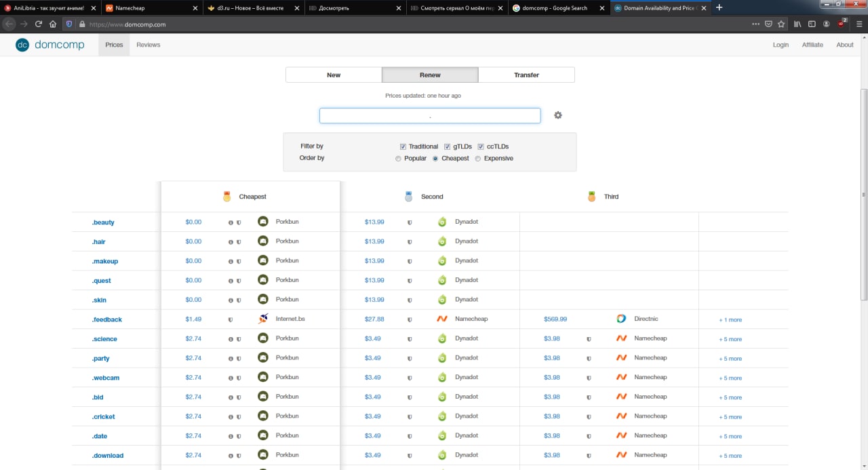Click the Namecheap logo in the .webcam row

tap(621, 377)
